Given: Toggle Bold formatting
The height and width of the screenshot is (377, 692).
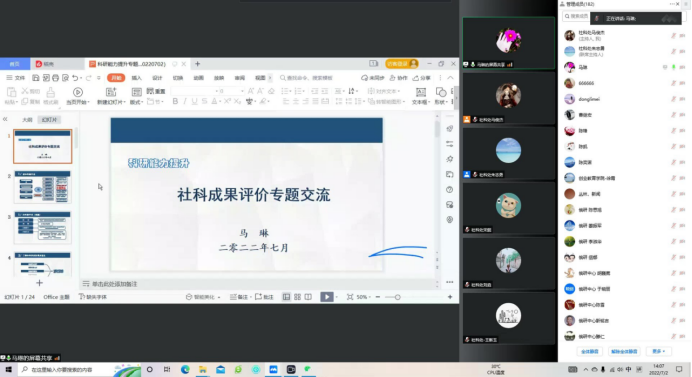Looking at the screenshot, I should pos(175,102).
